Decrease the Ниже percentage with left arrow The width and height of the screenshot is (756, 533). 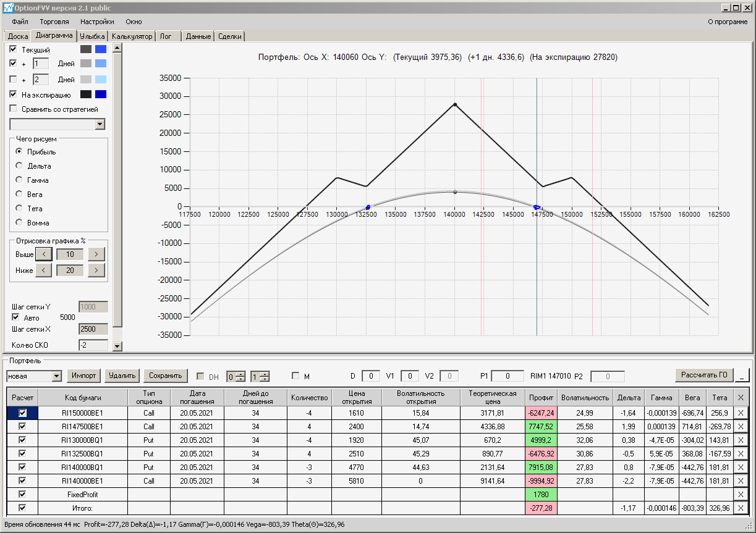43,270
